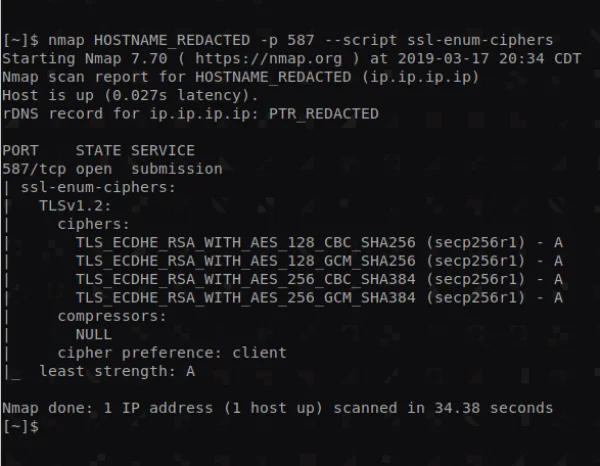
Task: Click the TLSv1.2 heading text
Action: point(71,205)
